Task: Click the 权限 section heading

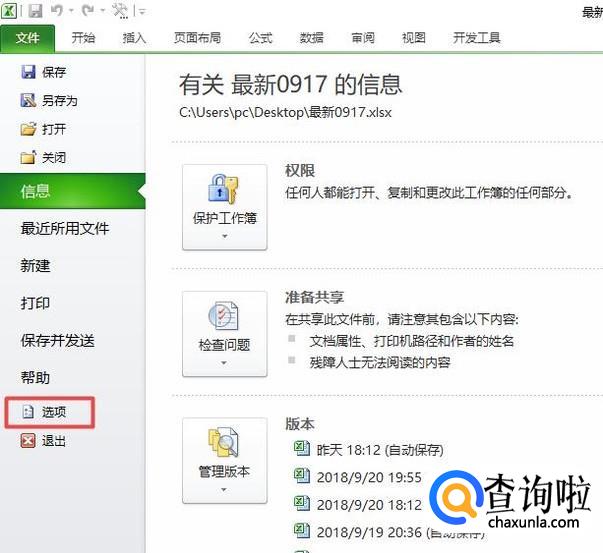Action: pos(300,170)
